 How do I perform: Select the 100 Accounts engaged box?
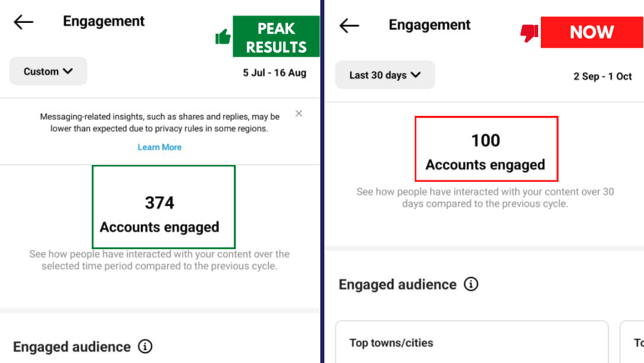[486, 149]
